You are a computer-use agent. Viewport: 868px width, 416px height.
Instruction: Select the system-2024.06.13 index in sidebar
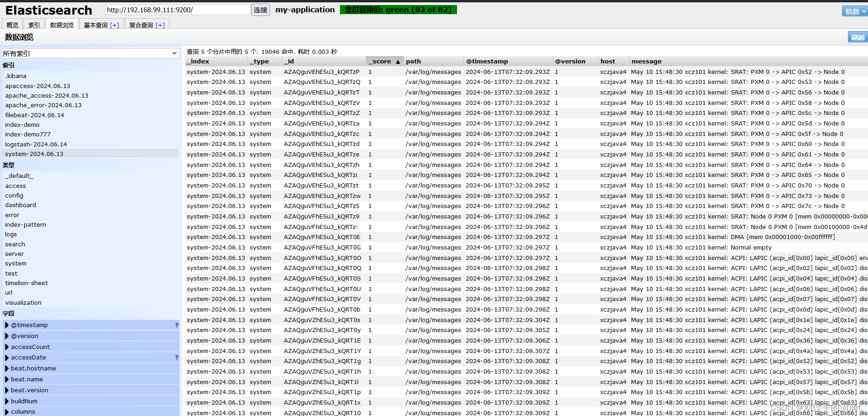click(91, 154)
